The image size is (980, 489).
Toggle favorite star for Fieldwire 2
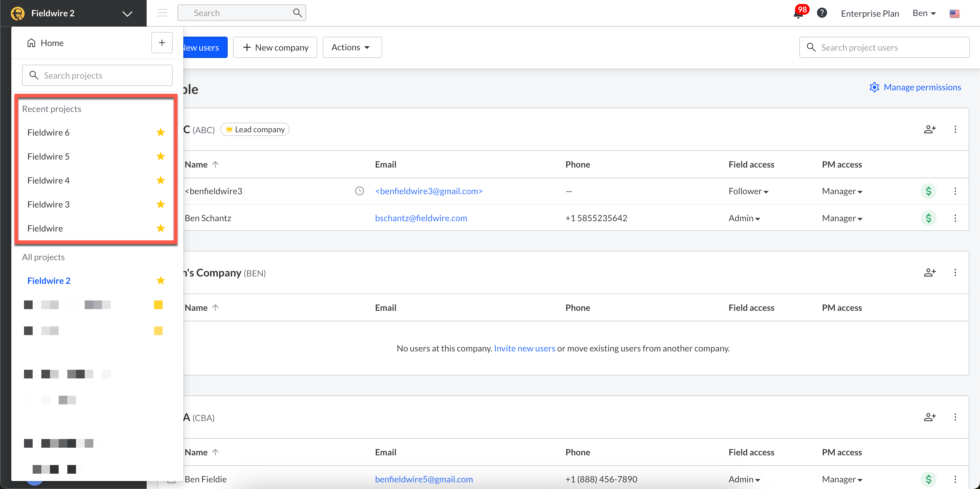(161, 280)
